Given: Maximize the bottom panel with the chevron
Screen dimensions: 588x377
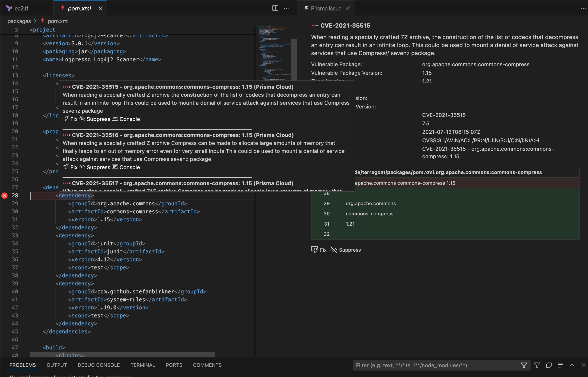Looking at the screenshot, I should [572, 365].
